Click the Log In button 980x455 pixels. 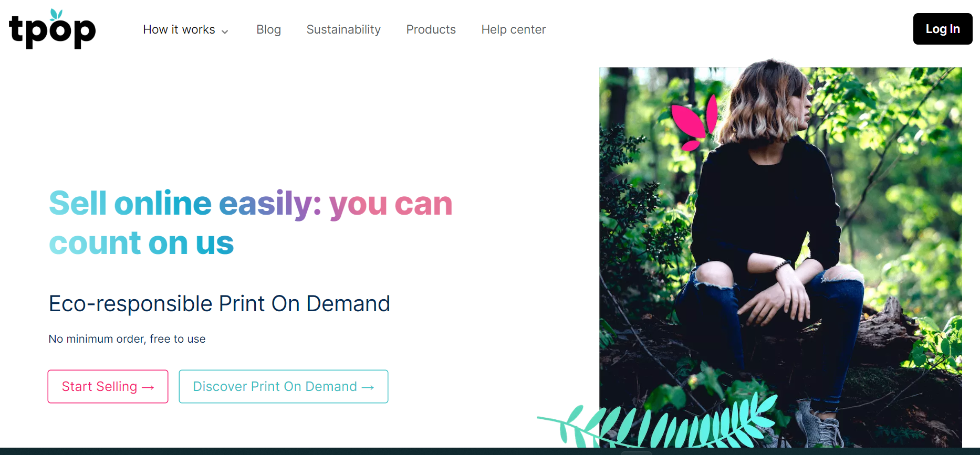(x=943, y=29)
